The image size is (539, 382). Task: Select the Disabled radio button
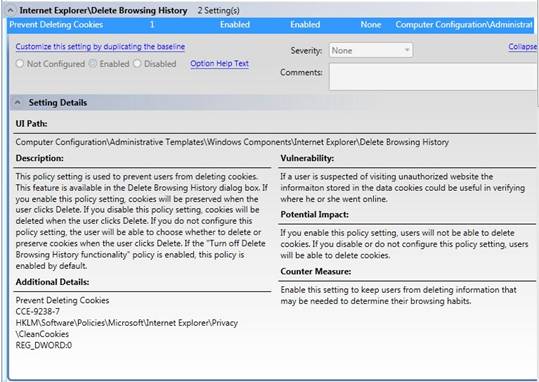coord(137,64)
